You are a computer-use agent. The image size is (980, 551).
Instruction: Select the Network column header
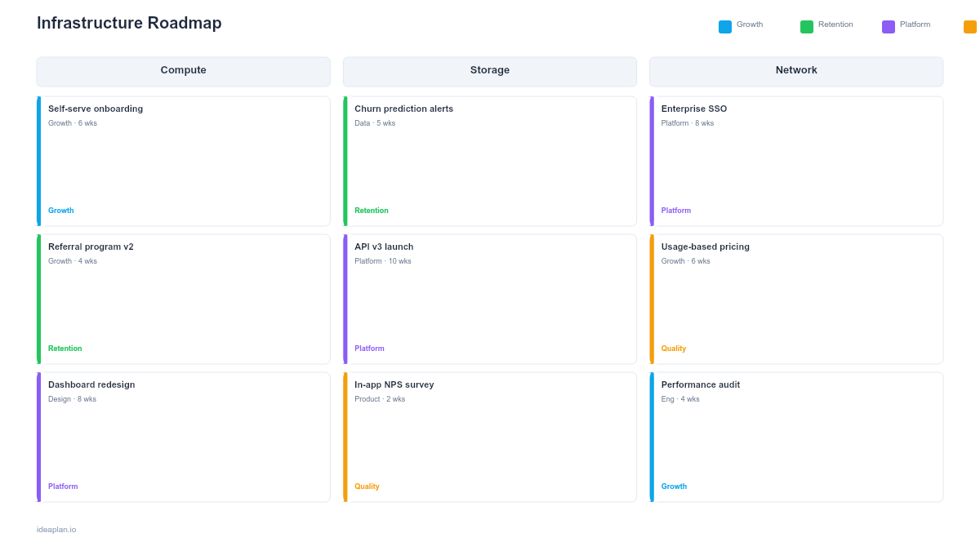(796, 71)
